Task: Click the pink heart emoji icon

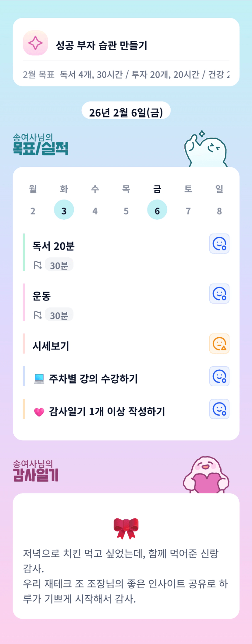Action: (39, 412)
